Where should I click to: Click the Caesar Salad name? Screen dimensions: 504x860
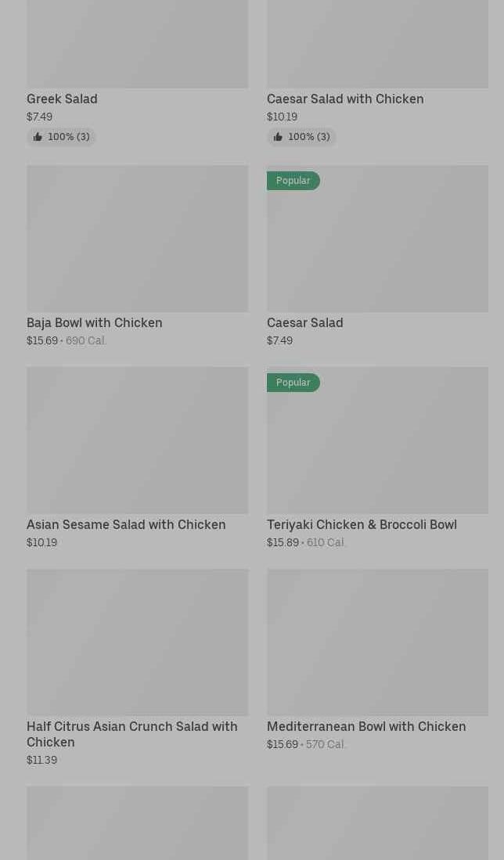point(304,322)
